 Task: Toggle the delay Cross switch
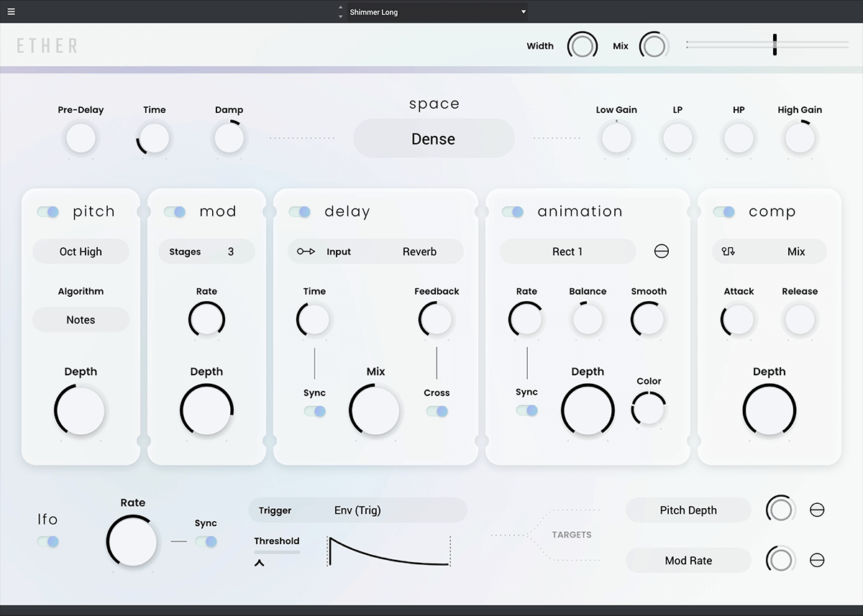(x=437, y=411)
